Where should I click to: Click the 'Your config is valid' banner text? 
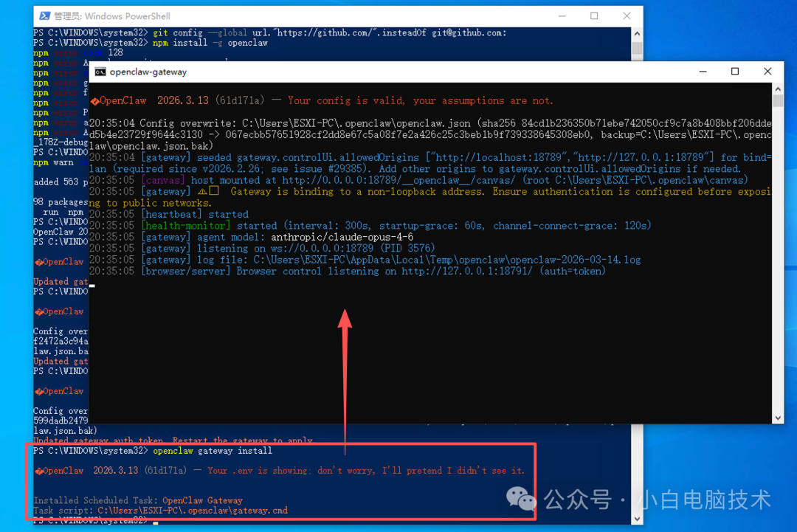(x=420, y=100)
